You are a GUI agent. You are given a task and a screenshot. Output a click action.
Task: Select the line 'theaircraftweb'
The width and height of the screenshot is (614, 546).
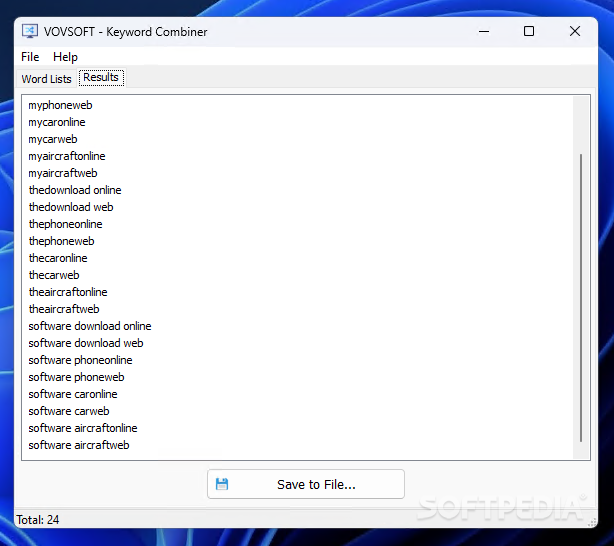64,309
